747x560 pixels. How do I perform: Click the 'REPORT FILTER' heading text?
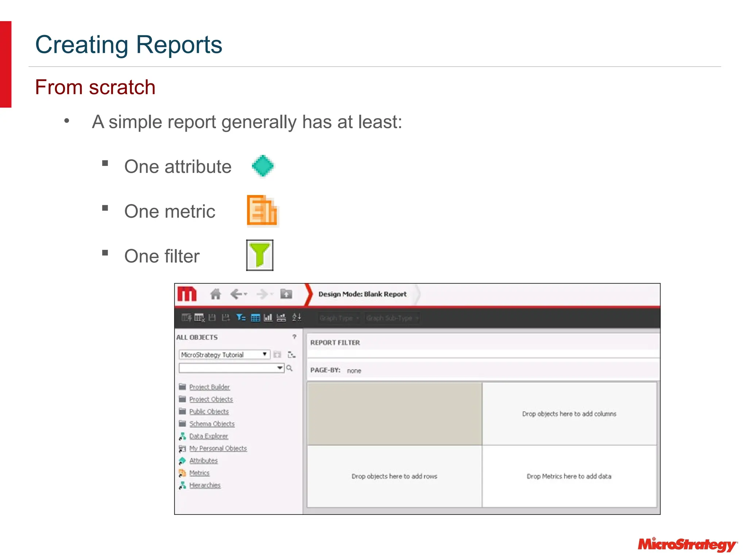[x=335, y=342]
